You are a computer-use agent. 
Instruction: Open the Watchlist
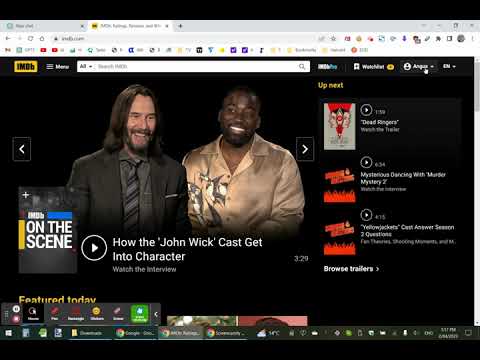coord(374,67)
